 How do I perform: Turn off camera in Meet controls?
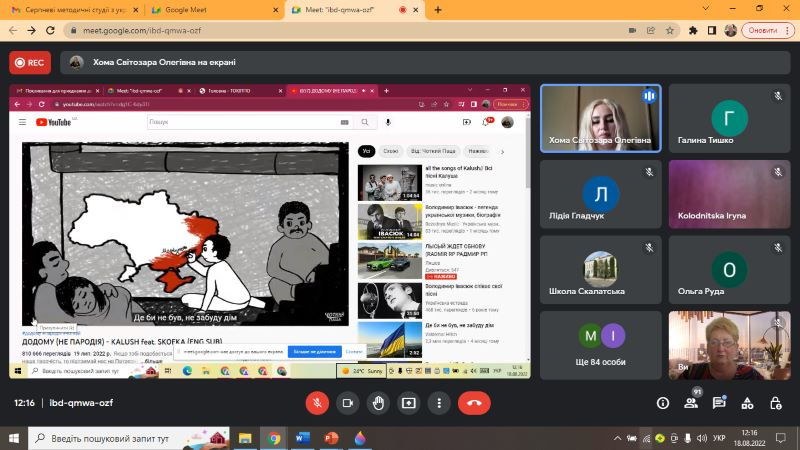coord(347,403)
